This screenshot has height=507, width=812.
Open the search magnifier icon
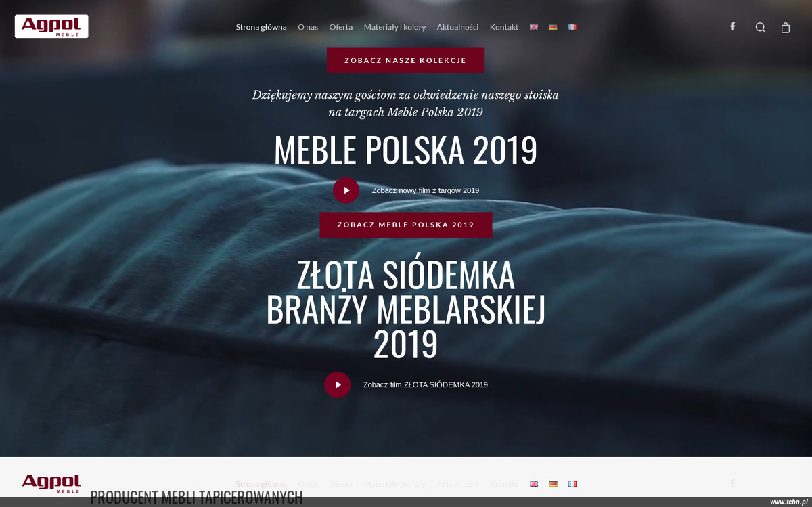pyautogui.click(x=761, y=28)
